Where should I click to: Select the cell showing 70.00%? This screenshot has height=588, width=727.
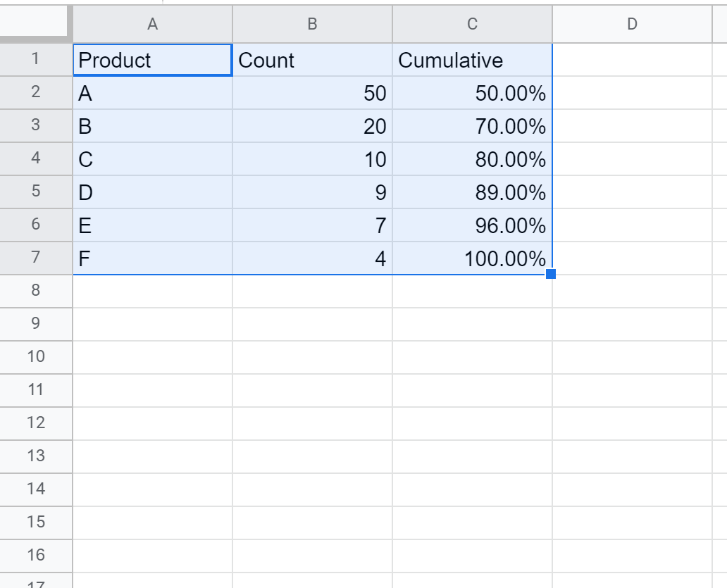coord(472,126)
